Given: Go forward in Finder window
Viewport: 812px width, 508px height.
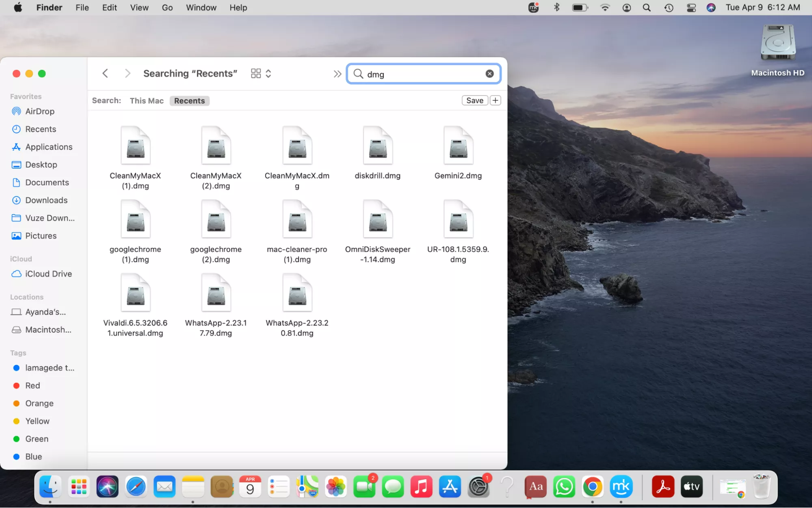Looking at the screenshot, I should (x=128, y=74).
